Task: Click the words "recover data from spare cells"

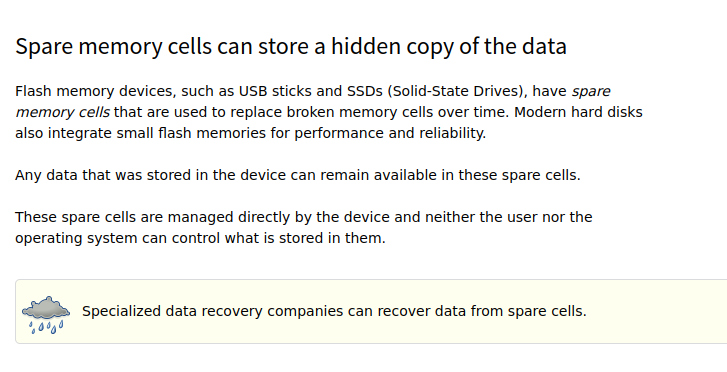Action: pyautogui.click(x=482, y=311)
